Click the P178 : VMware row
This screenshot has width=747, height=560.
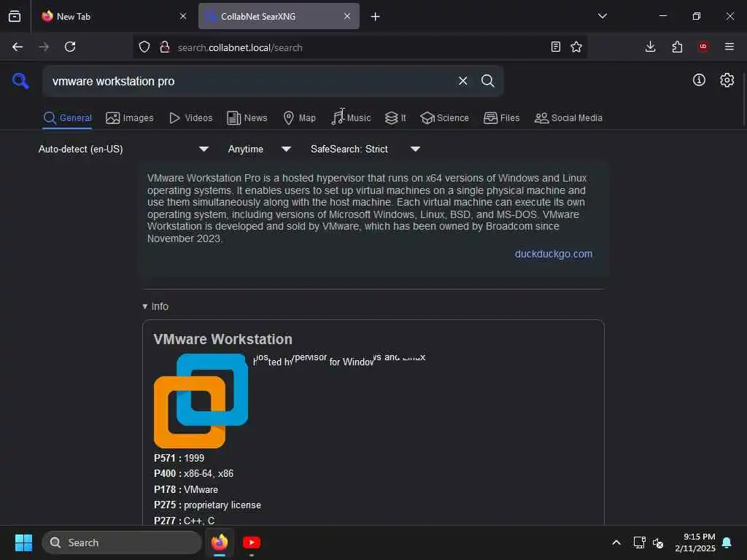186,489
